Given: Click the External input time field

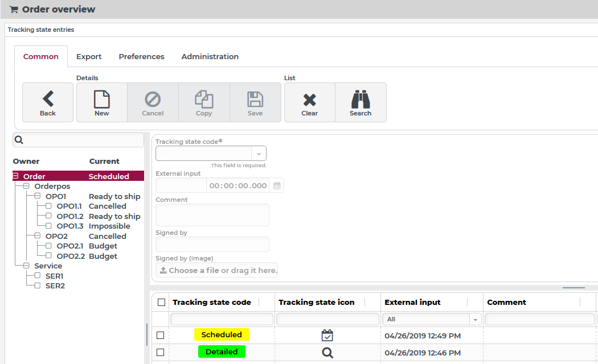Looking at the screenshot, I should 238,186.
